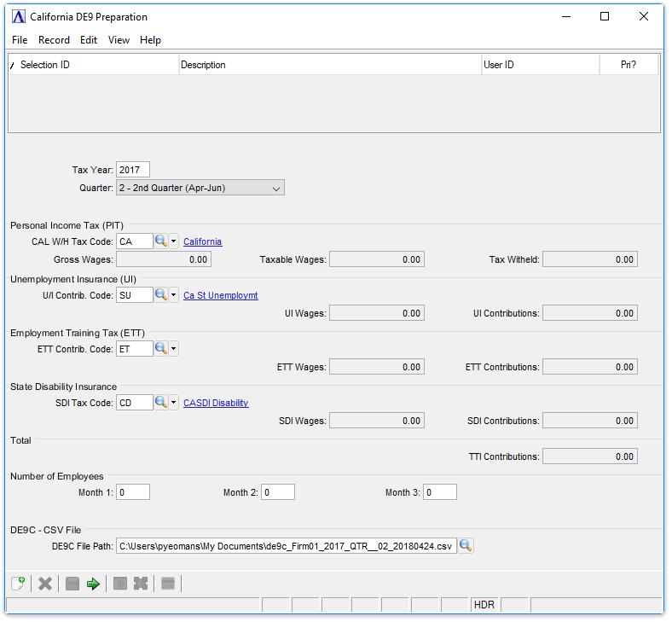The height and width of the screenshot is (622, 672).
Task: Open the Record menu
Action: tap(54, 40)
